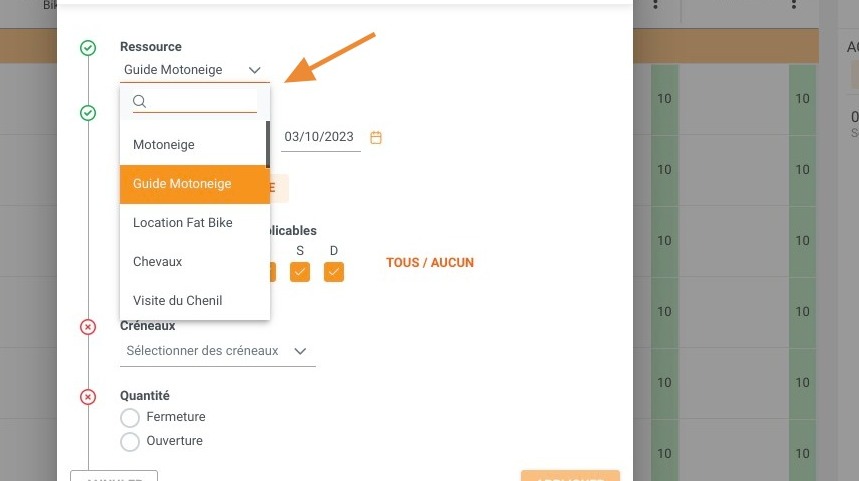Choose Visite du Chenil from the list
Image resolution: width=859 pixels, height=481 pixels.
click(194, 301)
